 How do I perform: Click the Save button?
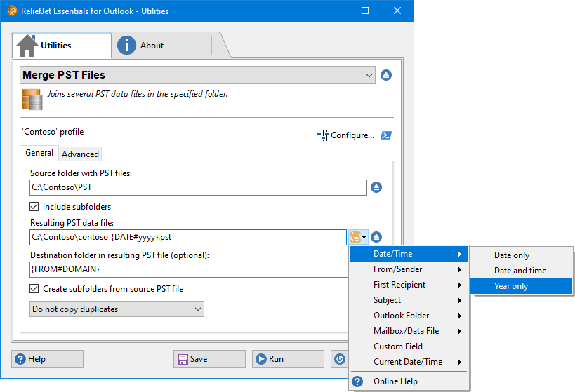pos(209,359)
